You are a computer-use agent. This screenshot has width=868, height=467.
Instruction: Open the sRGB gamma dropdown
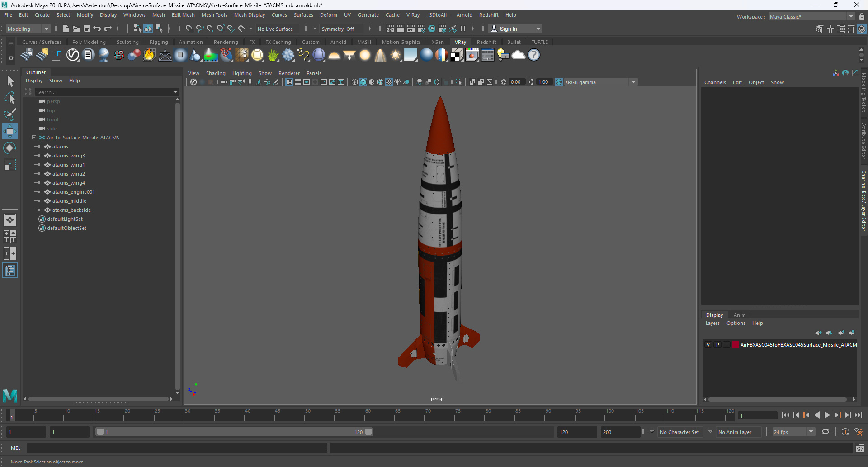click(600, 82)
